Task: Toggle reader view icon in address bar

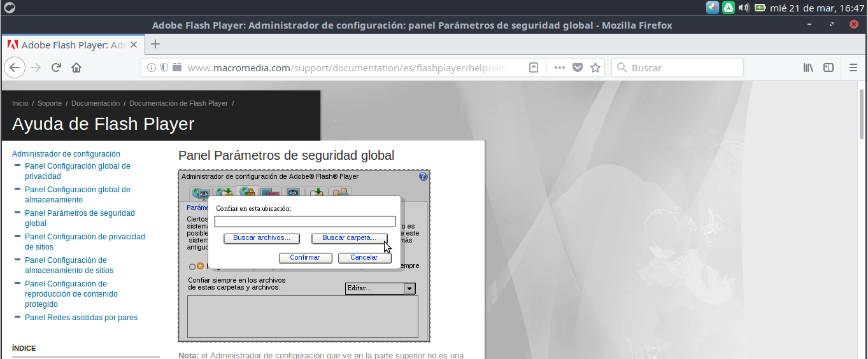Action: [x=534, y=67]
